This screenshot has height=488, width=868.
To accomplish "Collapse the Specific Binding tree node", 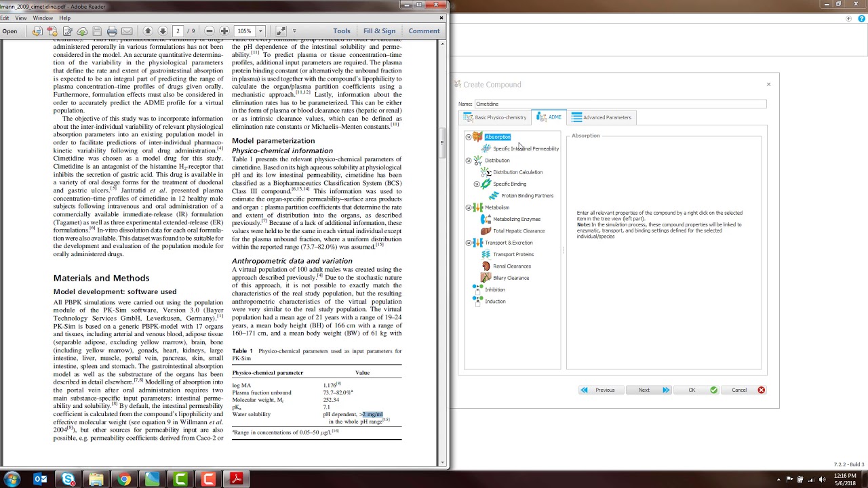I will coord(476,184).
